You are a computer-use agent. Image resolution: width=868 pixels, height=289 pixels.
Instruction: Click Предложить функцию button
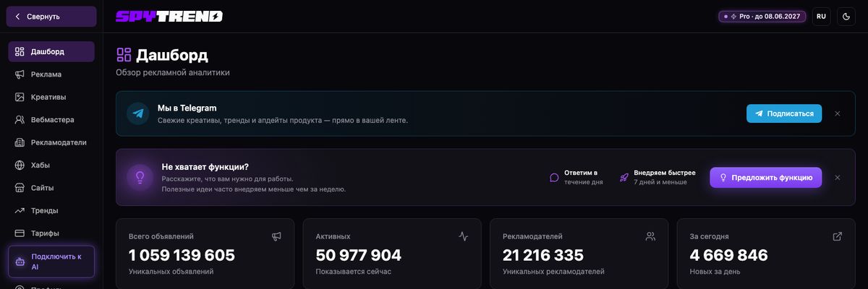[x=766, y=177]
